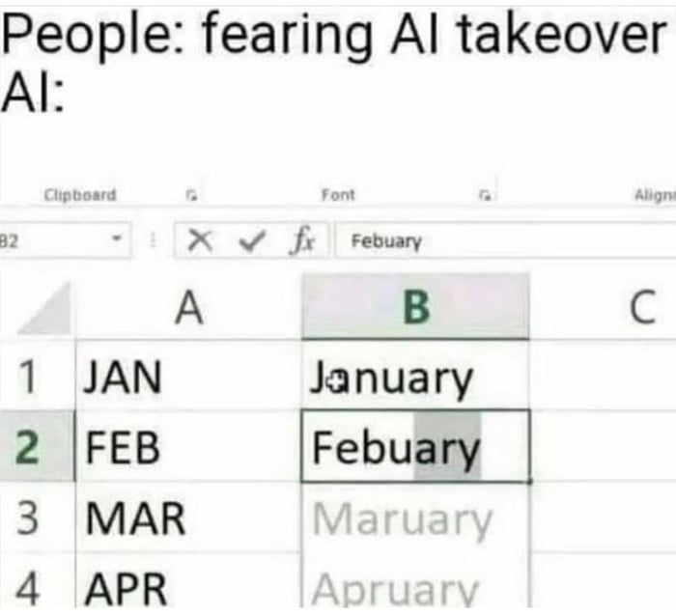The image size is (676, 616).
Task: Click cell A2 containing FEB
Action: pos(189,447)
